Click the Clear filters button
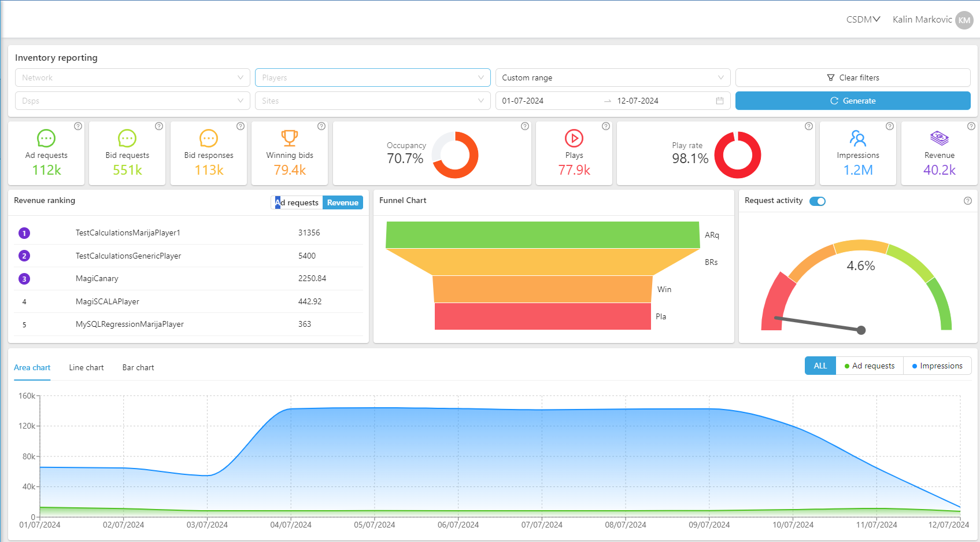Screen dimensions: 980x542 [x=852, y=78]
